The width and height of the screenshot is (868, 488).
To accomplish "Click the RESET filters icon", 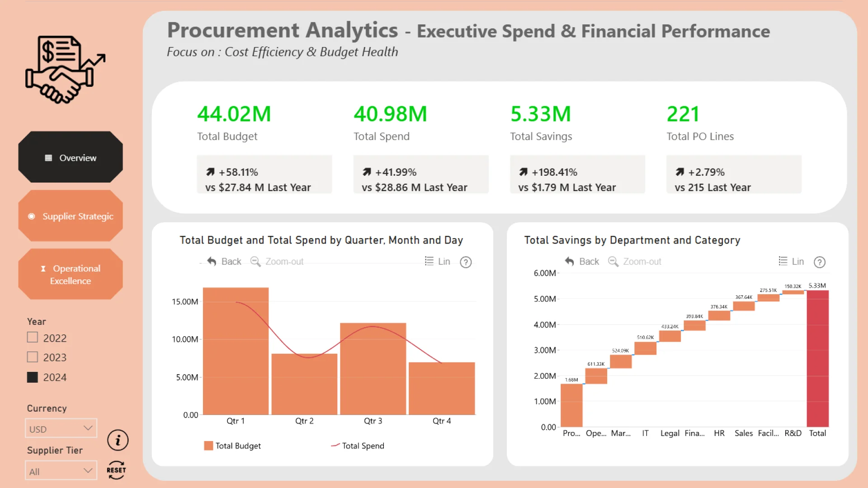I will point(116,470).
